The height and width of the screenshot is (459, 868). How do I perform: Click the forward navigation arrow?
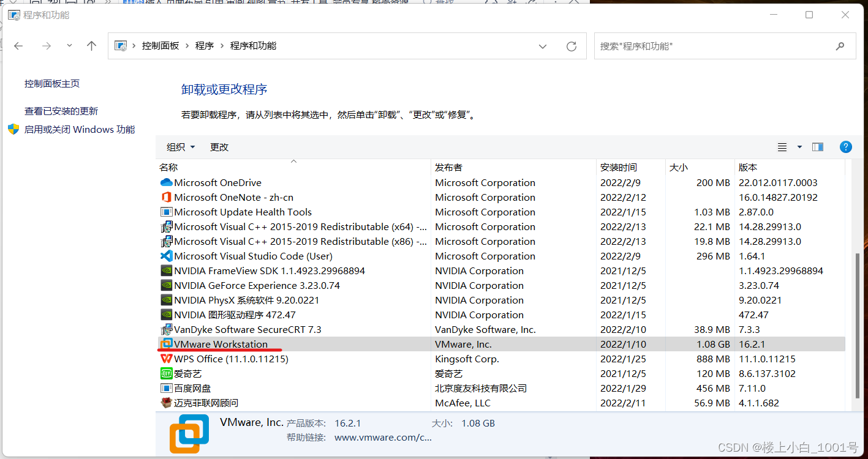pos(47,46)
